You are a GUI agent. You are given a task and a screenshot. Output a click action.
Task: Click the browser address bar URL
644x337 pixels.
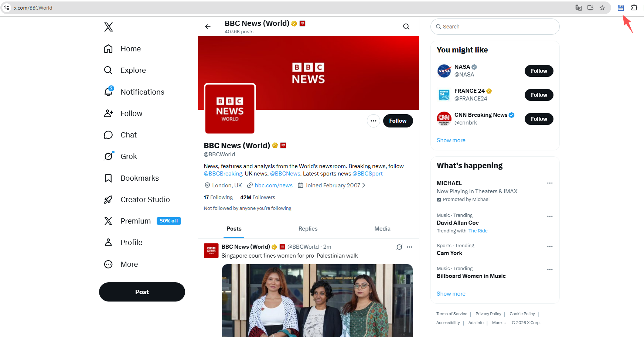33,8
